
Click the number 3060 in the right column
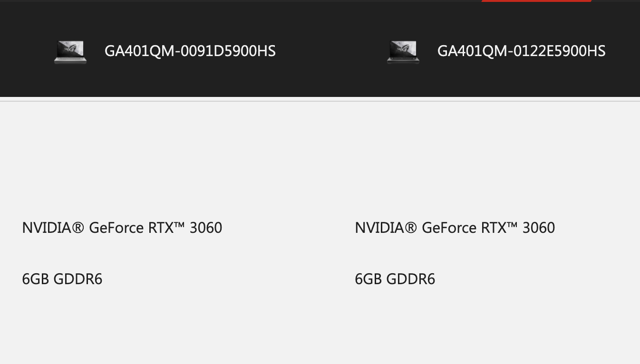tap(538, 228)
